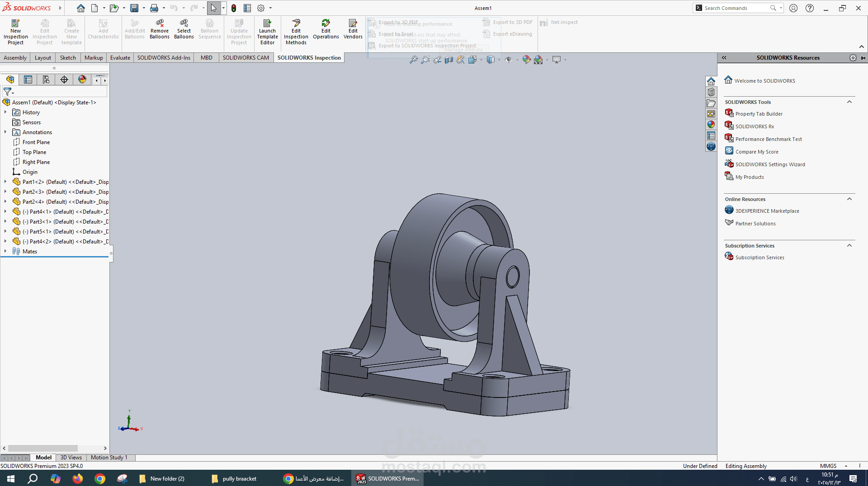
Task: Click the Rebuild traffic light icon
Action: coord(234,8)
